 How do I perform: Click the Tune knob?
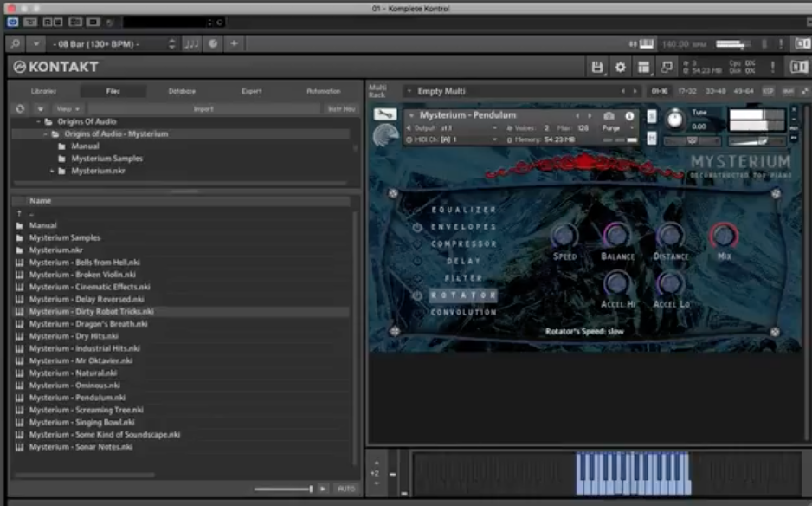coord(674,120)
